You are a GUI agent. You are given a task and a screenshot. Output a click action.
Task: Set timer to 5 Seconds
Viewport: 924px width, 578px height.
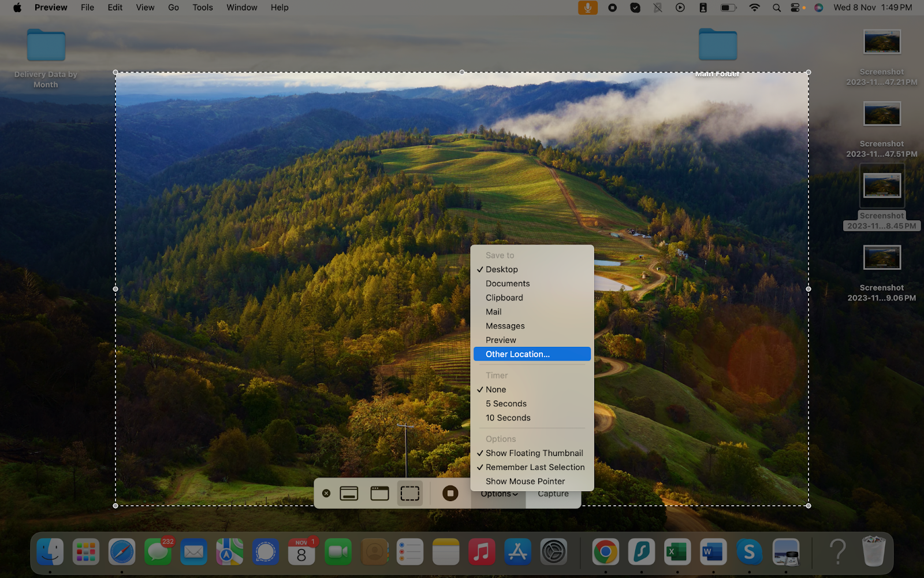506,403
